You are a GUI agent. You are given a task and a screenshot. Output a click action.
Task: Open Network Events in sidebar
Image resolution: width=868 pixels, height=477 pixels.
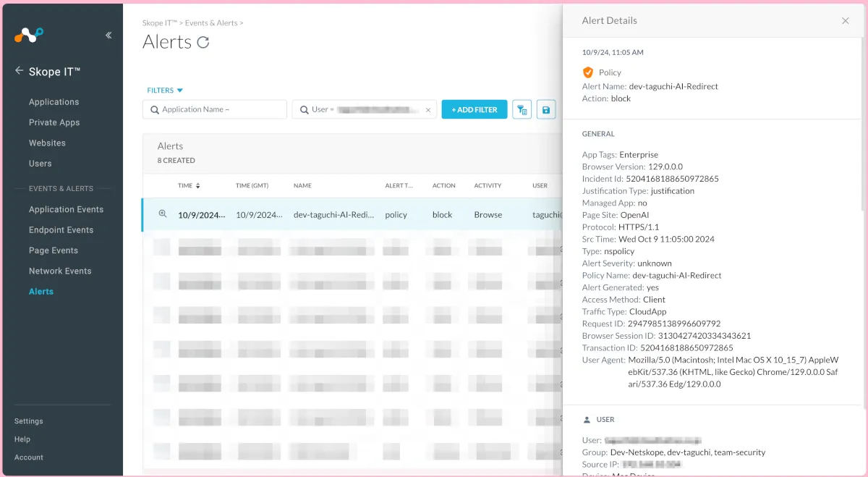pos(60,271)
